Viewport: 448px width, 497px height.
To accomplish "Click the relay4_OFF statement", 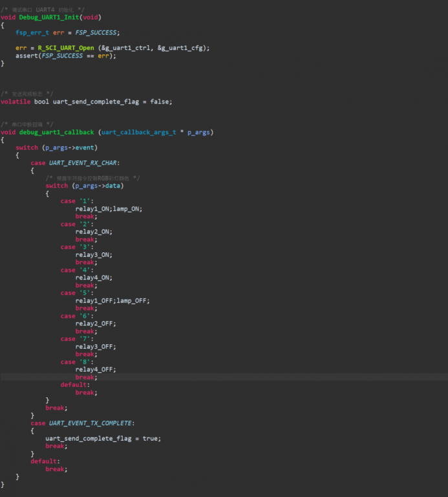I will pos(95,370).
